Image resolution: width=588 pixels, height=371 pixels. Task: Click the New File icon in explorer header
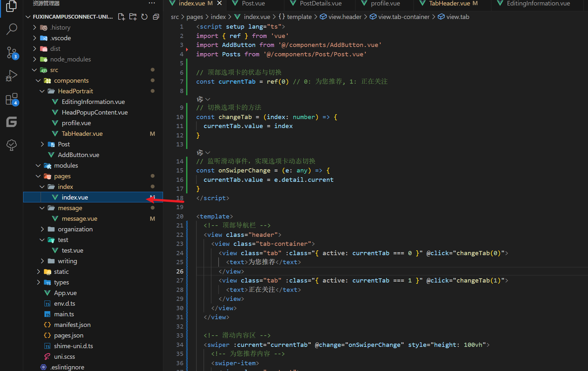pos(121,17)
